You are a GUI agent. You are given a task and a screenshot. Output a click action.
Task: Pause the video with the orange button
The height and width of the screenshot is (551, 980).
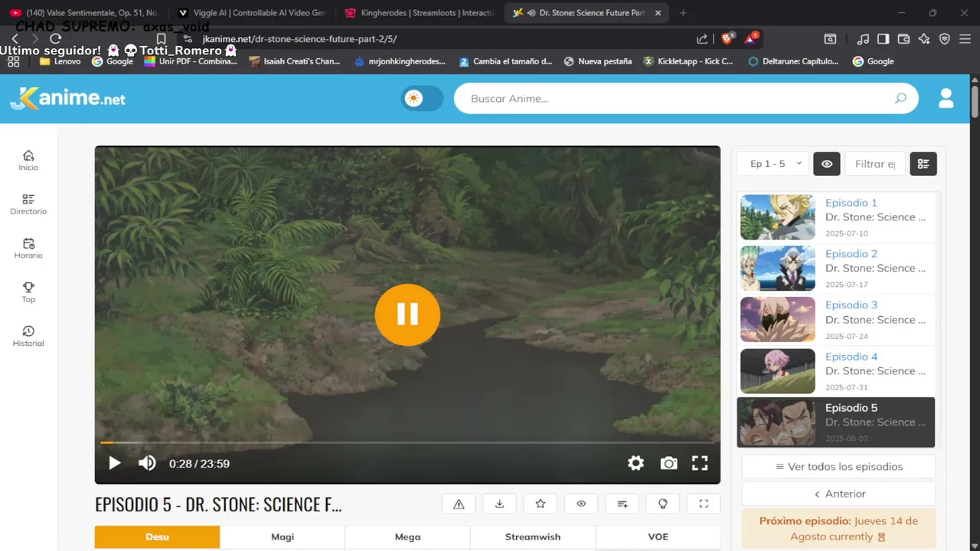pyautogui.click(x=407, y=315)
